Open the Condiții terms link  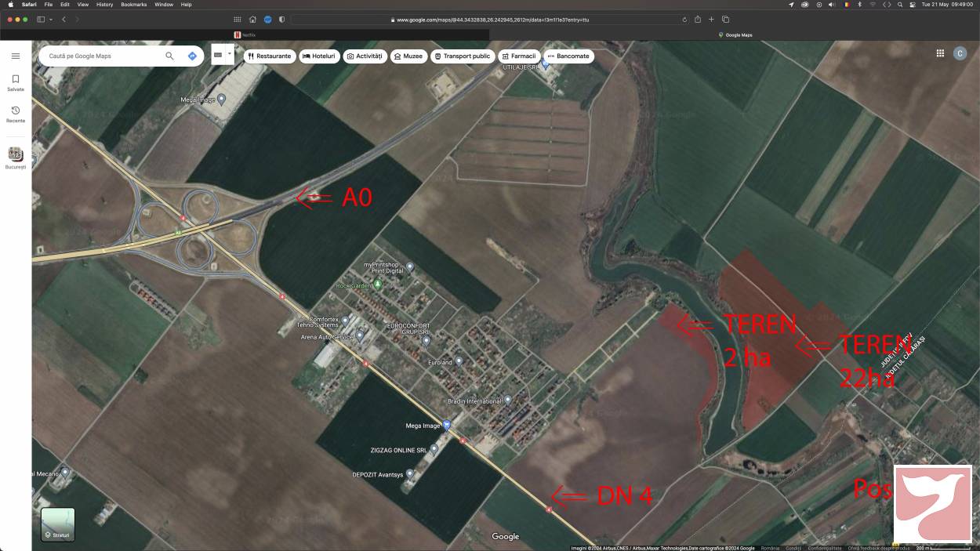[x=793, y=548]
